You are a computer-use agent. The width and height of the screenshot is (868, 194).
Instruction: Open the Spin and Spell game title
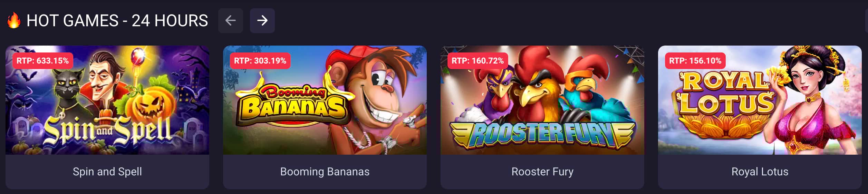tap(107, 172)
